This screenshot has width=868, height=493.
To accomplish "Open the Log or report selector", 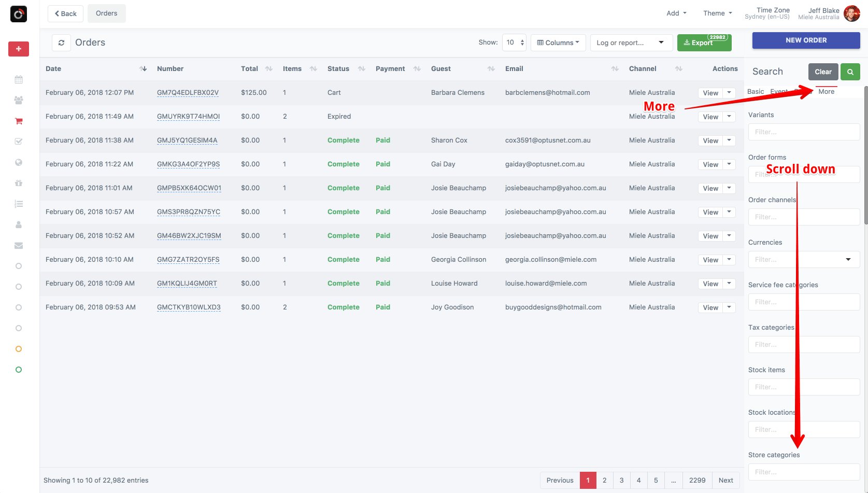I will (631, 43).
